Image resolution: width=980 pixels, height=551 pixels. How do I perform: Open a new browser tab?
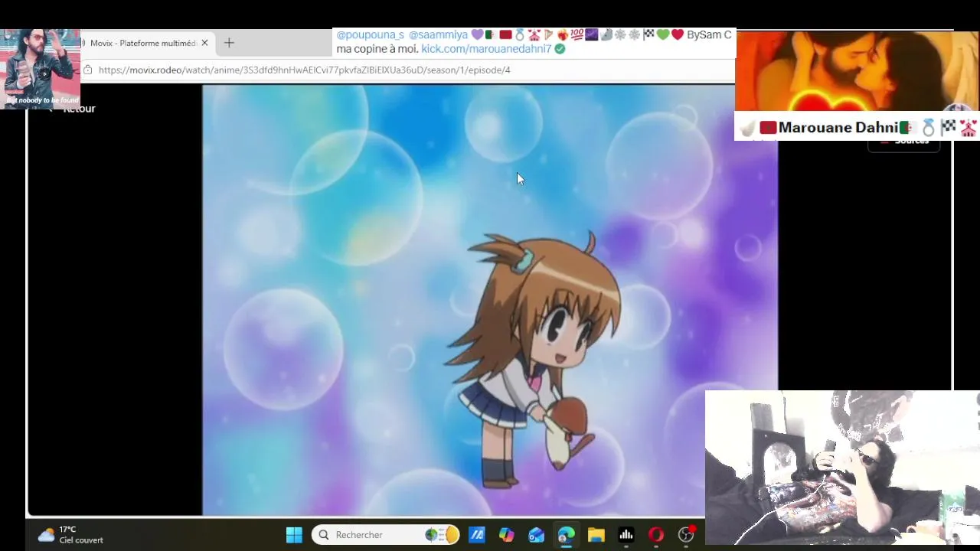[x=229, y=43]
